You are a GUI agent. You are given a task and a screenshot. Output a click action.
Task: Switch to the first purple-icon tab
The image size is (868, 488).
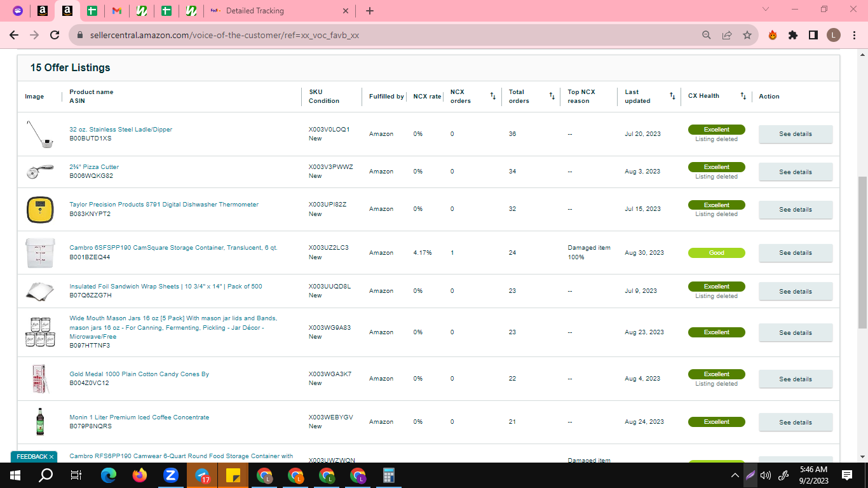(18, 11)
